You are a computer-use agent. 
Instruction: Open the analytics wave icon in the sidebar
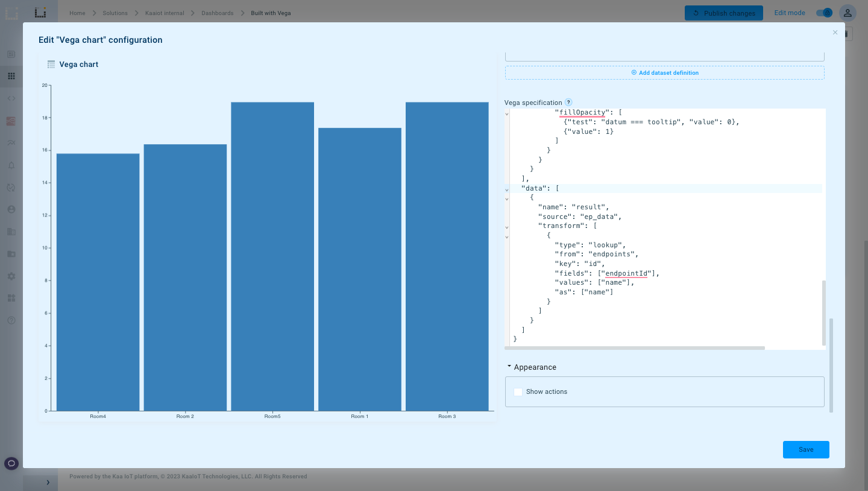pos(11,143)
